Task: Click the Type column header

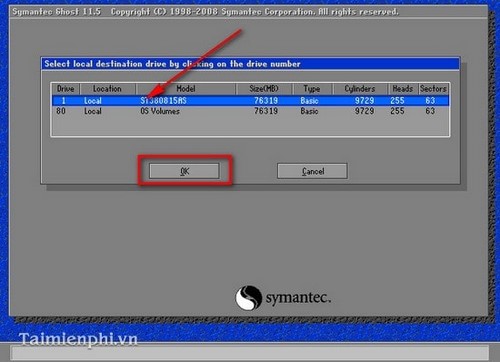Action: tap(312, 89)
